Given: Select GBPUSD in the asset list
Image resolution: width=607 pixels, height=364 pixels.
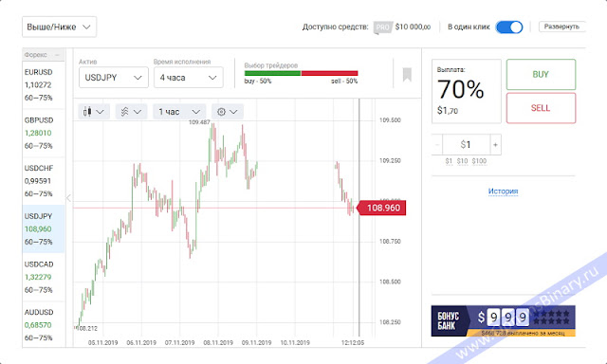Looking at the screenshot, I should [44, 133].
